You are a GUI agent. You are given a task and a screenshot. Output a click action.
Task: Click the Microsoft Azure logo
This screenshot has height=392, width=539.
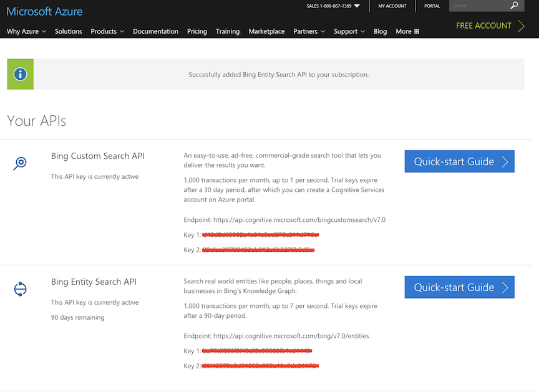[44, 12]
